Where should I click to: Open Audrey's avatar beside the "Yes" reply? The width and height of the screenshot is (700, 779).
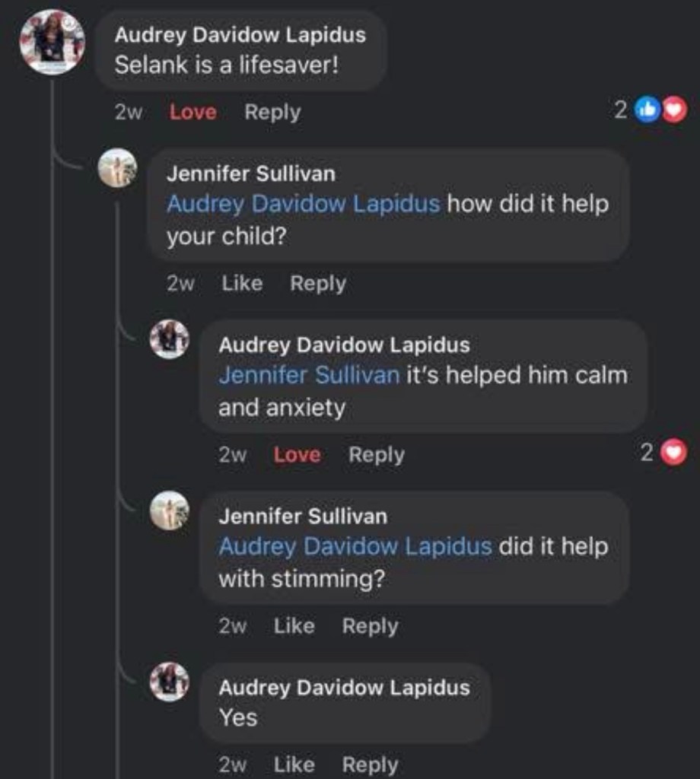click(x=169, y=682)
